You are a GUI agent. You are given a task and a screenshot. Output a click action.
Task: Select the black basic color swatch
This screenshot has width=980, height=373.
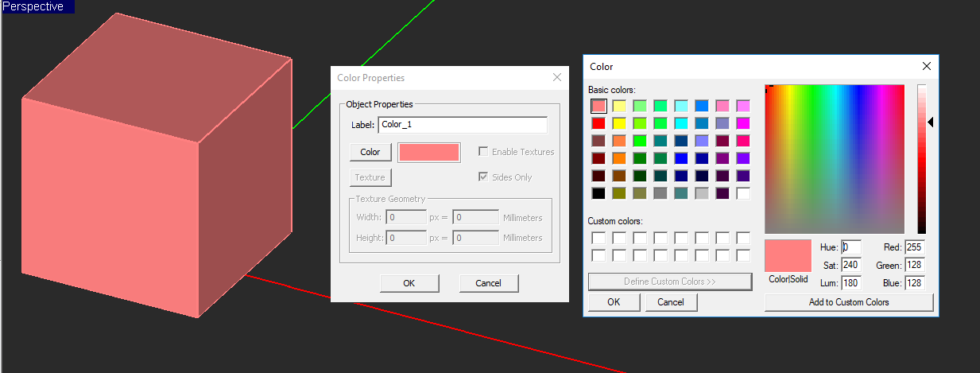coord(598,193)
